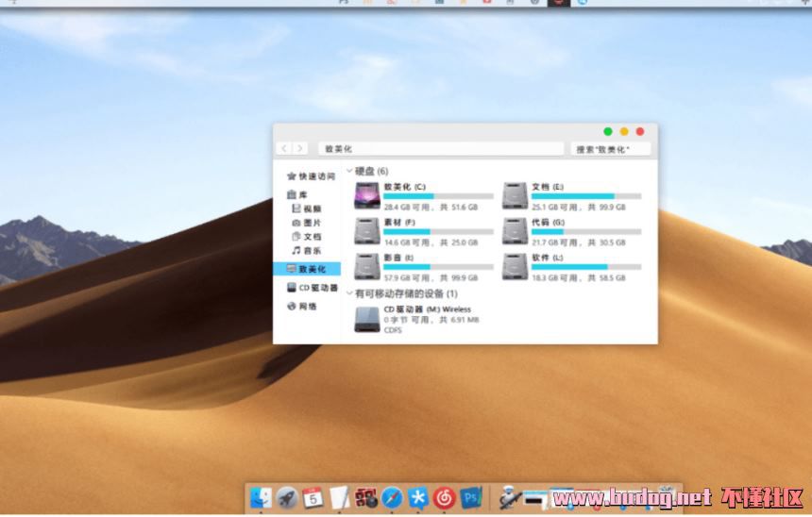The image size is (812, 517).
Task: Open the 文档 (E:) drive
Action: click(515, 196)
